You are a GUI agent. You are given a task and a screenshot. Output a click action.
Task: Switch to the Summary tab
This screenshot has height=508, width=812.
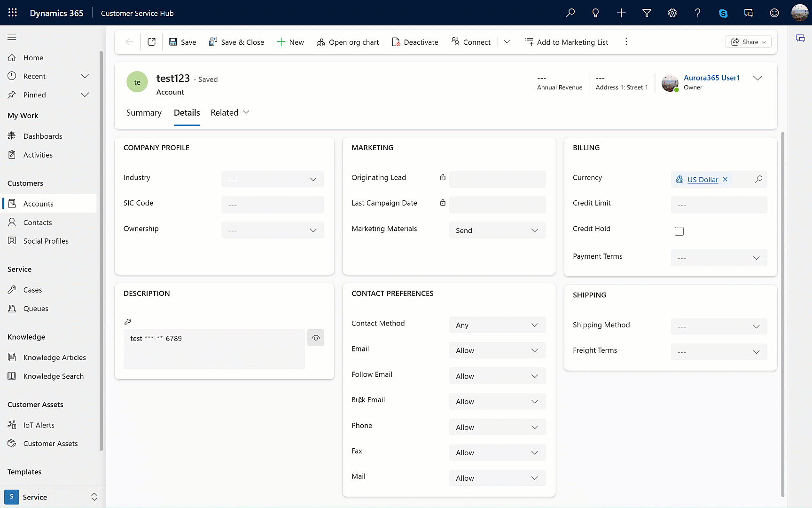click(144, 113)
